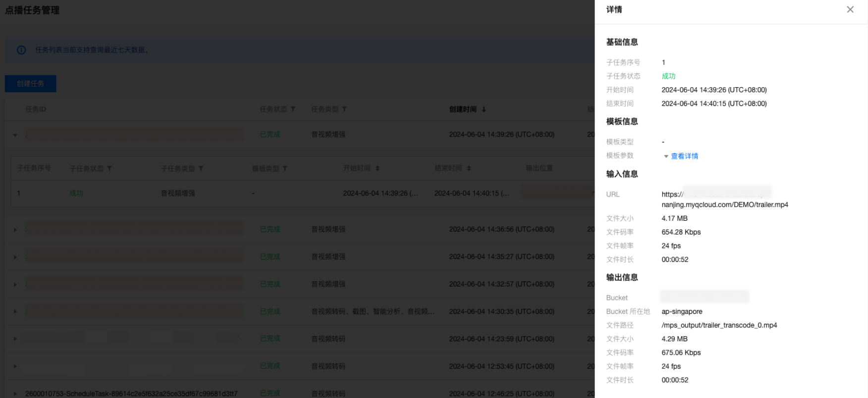Open the 任务类型 column filter icon

point(344,109)
